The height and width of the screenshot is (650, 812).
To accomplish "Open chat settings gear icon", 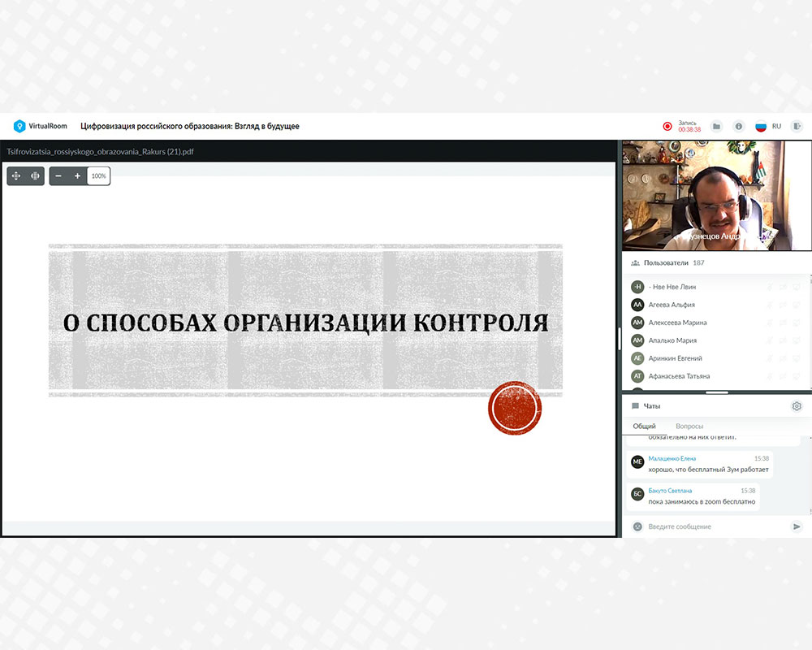I will click(x=797, y=406).
